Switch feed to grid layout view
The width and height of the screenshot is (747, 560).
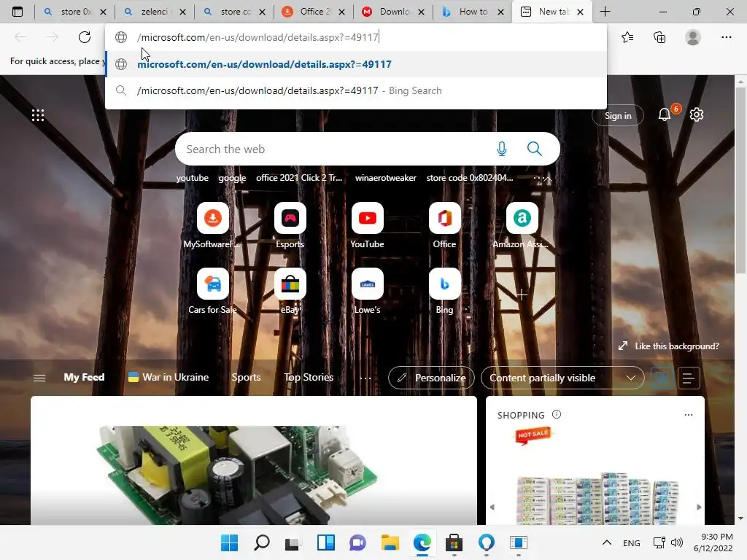pyautogui.click(x=662, y=378)
